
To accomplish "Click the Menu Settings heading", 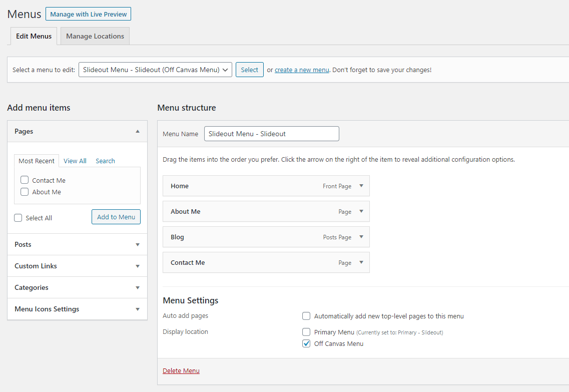I will click(191, 300).
